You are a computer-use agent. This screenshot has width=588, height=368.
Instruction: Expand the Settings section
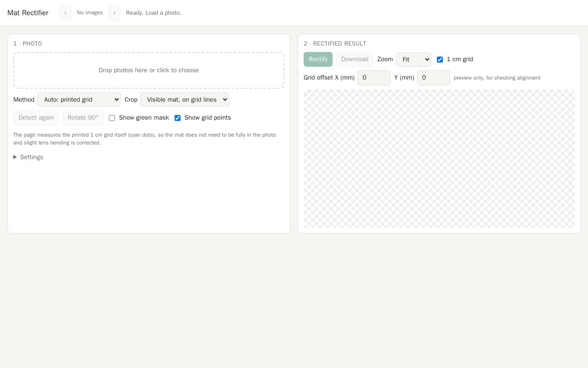pyautogui.click(x=28, y=157)
